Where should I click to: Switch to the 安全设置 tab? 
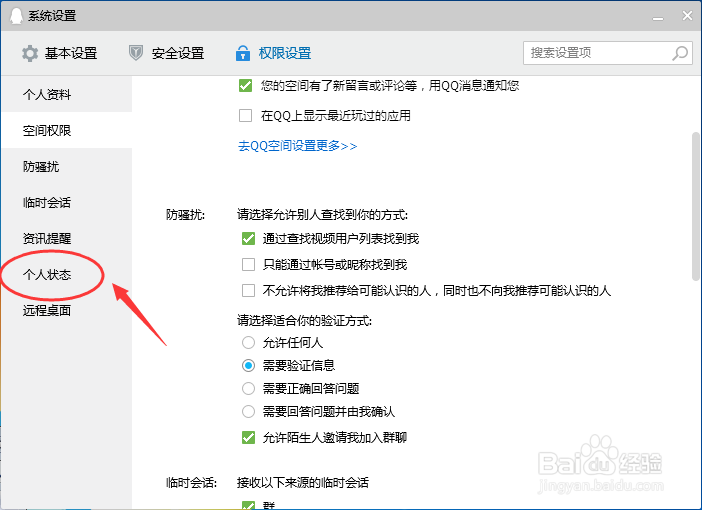pos(167,53)
